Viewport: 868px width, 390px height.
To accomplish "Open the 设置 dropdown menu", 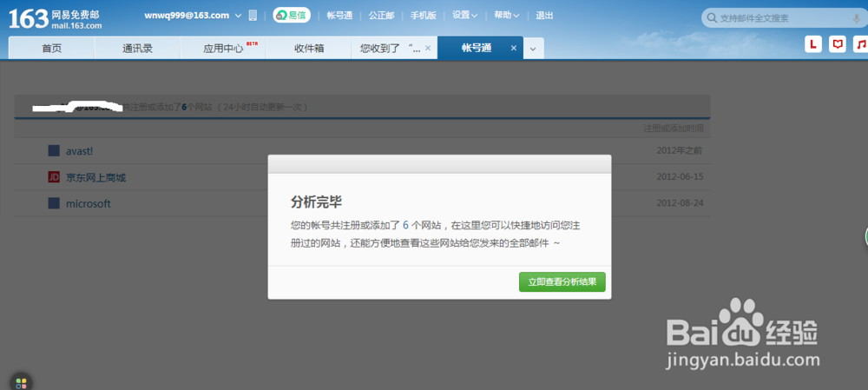I will pyautogui.click(x=465, y=16).
